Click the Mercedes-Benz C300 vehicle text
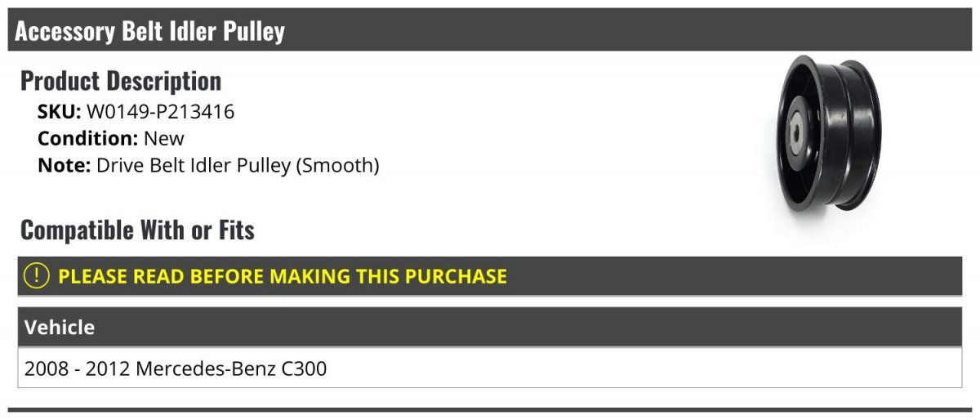Viewport: 980px width, 420px height. tap(231, 369)
